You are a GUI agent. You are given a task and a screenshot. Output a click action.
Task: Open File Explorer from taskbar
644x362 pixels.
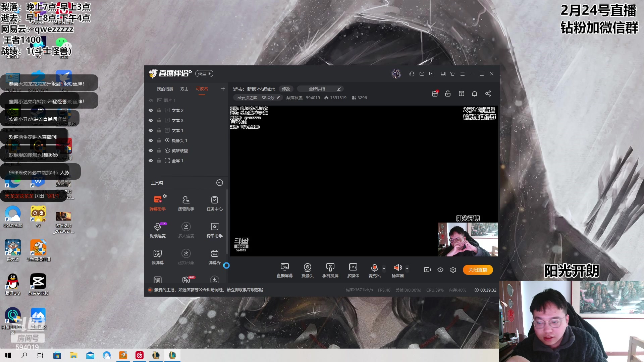point(73,355)
